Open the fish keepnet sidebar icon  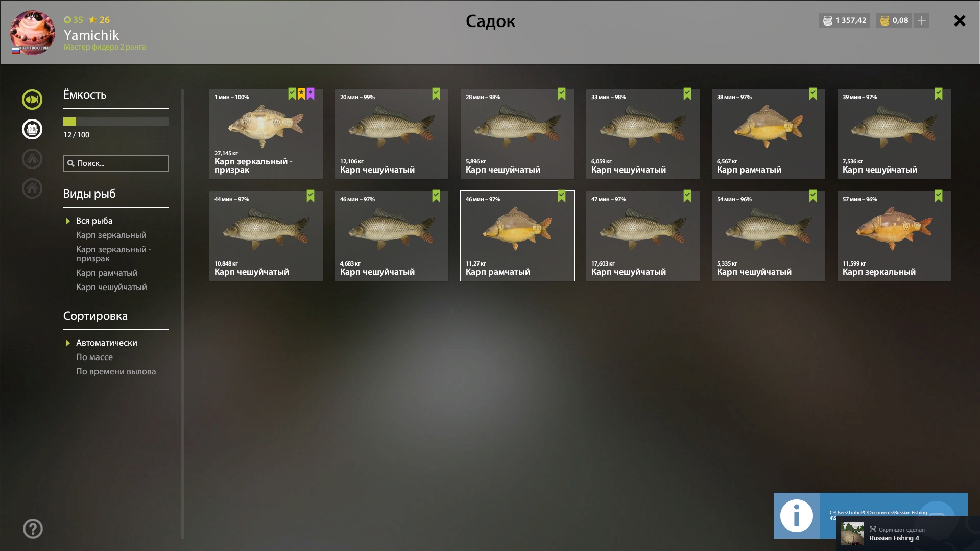(x=32, y=100)
